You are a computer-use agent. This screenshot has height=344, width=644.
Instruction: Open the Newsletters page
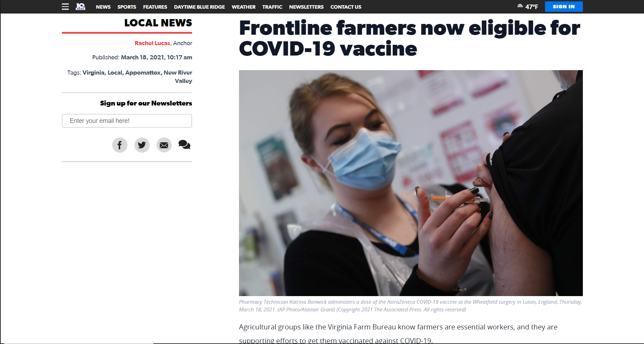pos(306,7)
